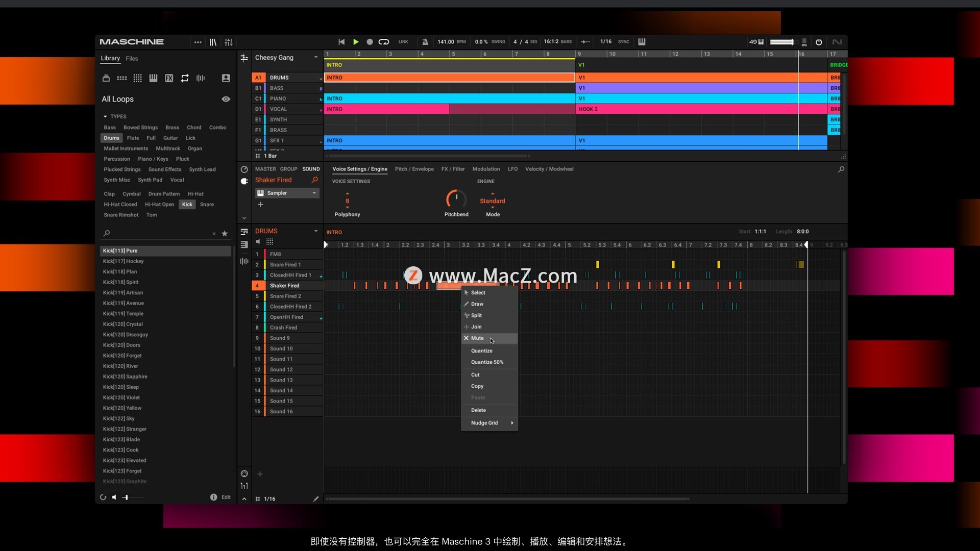
Task: Restart playback with the skip-to-start button
Action: tap(341, 42)
